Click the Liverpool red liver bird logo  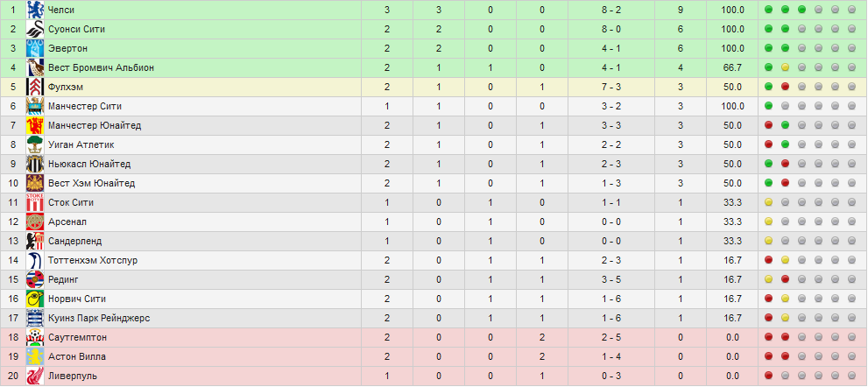35,376
